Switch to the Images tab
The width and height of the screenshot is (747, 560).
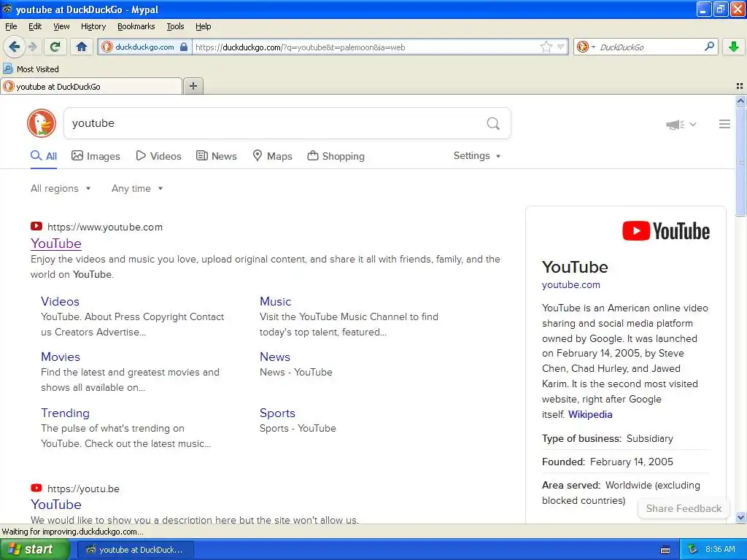(x=96, y=156)
